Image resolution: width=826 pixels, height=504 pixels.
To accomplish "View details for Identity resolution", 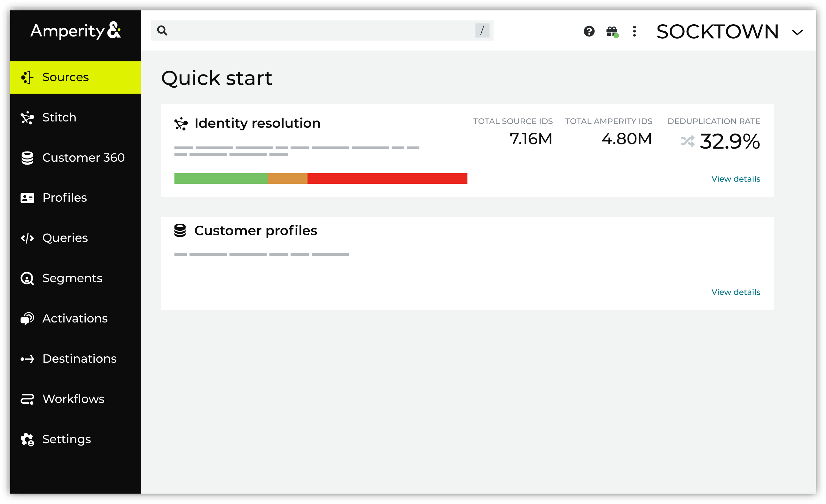I will tap(736, 179).
